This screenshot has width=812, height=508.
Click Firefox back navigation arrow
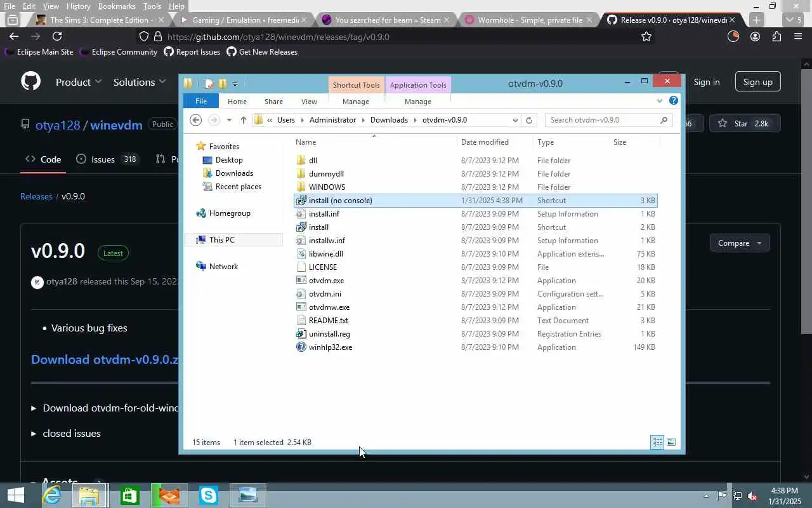14,37
